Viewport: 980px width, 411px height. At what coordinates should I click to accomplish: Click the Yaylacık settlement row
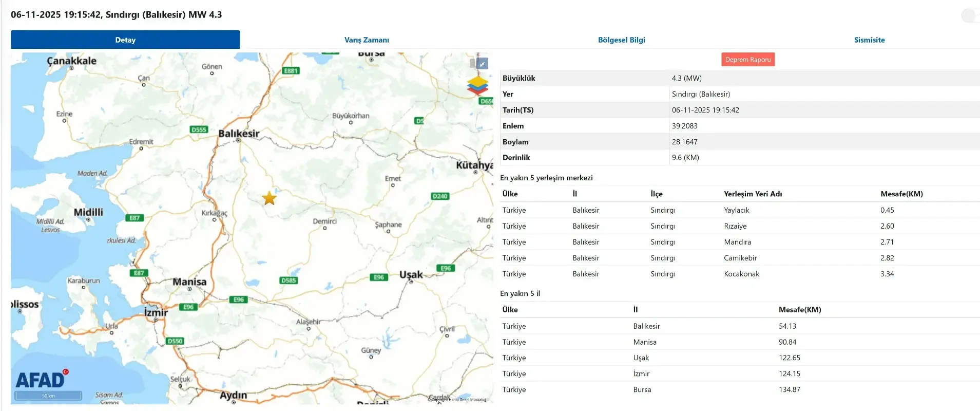coord(736,210)
